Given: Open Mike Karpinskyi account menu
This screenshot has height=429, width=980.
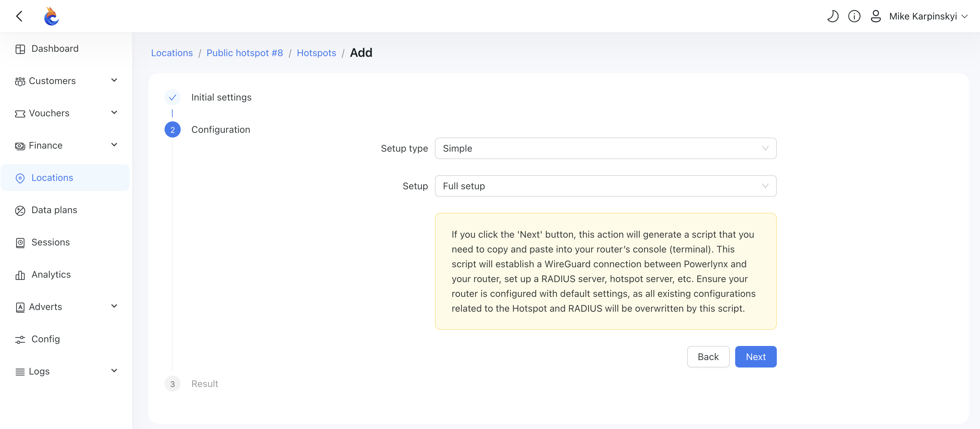Looking at the screenshot, I should tap(928, 16).
